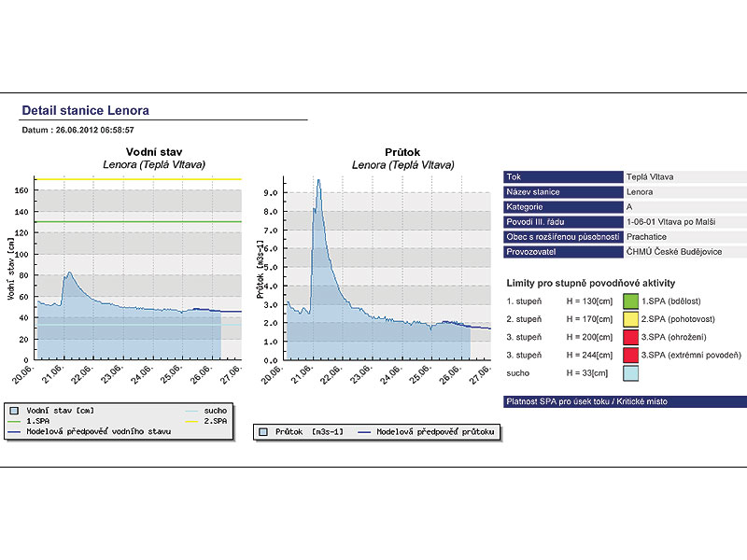Click the Tok row header in table
Screen dimensions: 747x560
pos(563,176)
